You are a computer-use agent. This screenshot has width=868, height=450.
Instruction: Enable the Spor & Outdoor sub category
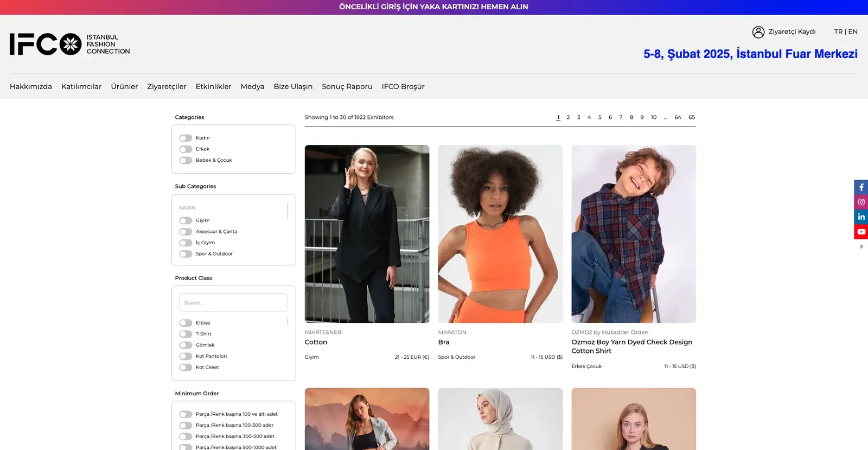[x=186, y=254]
